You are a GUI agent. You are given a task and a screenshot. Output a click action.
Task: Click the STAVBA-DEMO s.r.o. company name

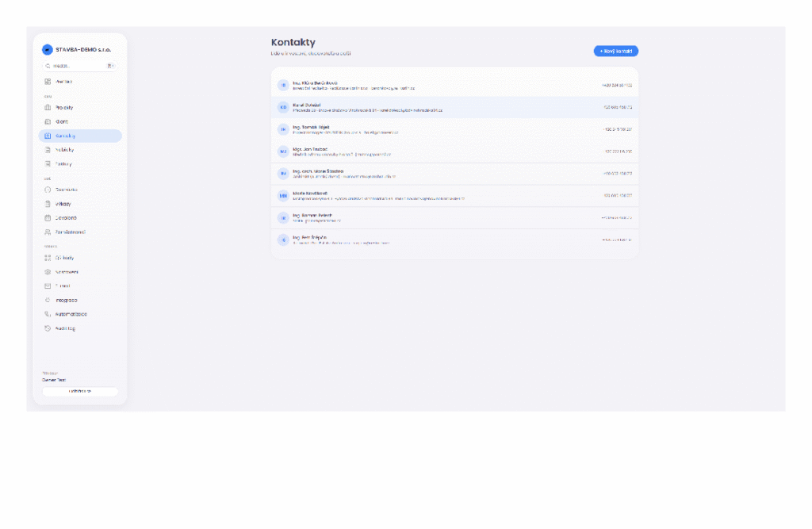click(x=83, y=50)
